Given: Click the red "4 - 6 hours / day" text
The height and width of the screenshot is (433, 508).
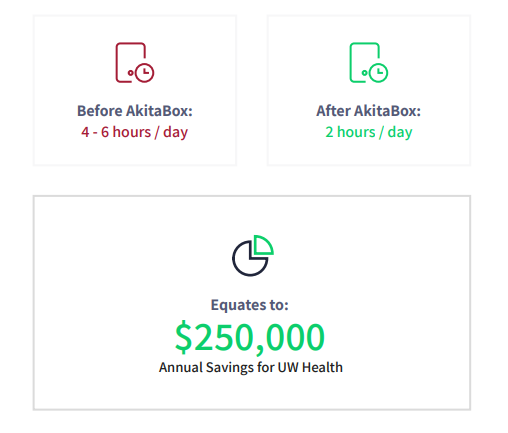Looking at the screenshot, I should [x=135, y=132].
